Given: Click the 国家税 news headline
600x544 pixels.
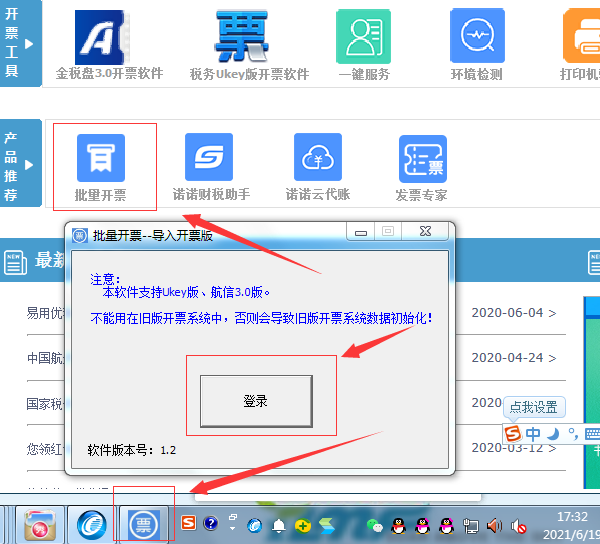Looking at the screenshot, I should click(45, 404).
